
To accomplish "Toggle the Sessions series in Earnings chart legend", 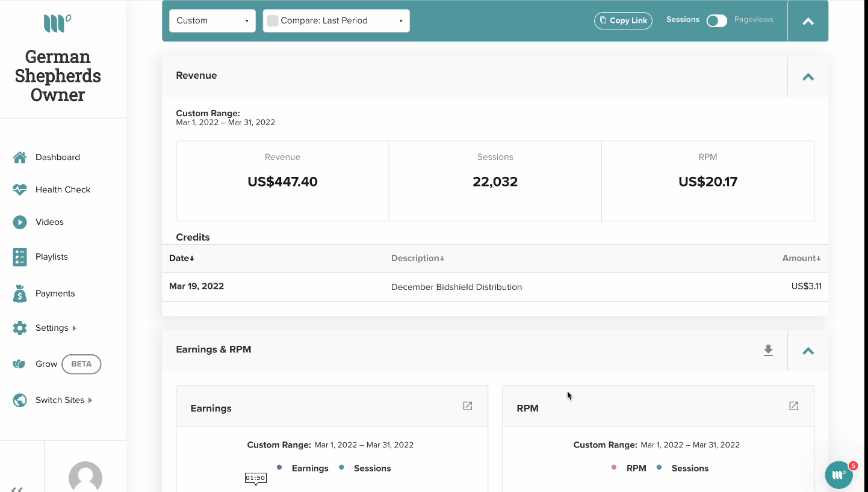I will [365, 468].
